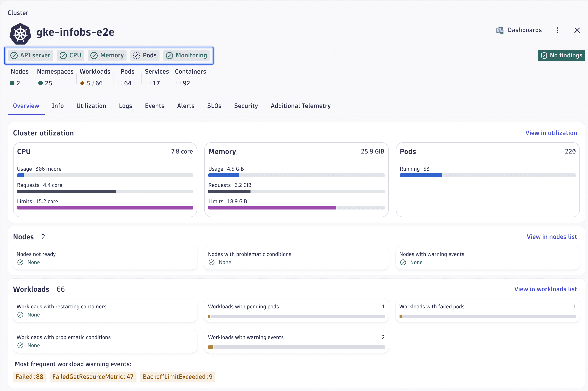Viewport: 588px width, 391px height.
Task: Click the No findings shield badge
Action: click(561, 55)
